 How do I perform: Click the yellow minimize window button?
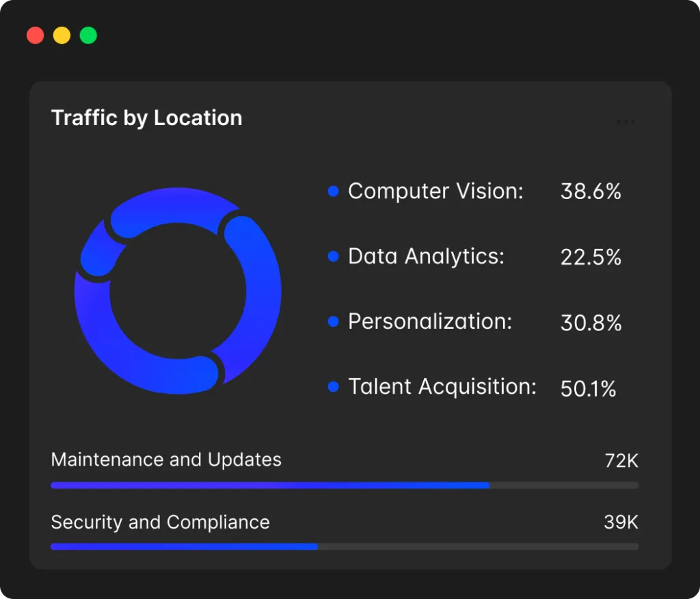[62, 36]
